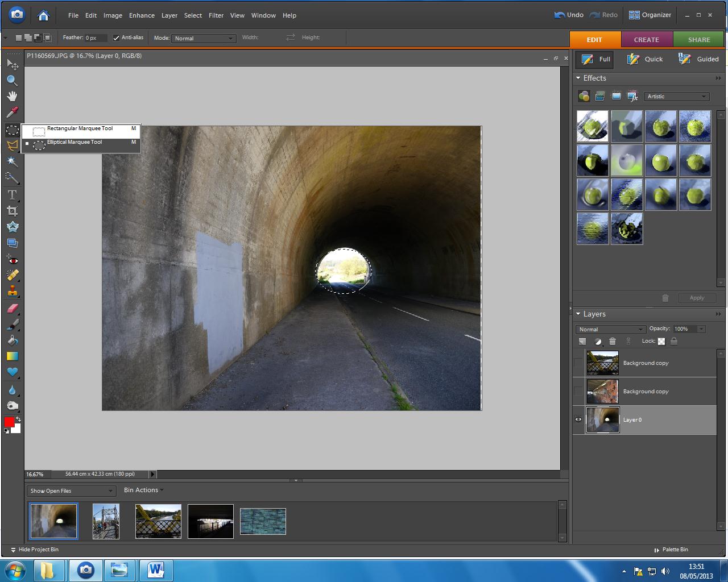Choose the Crop tool
Image resolution: width=728 pixels, height=582 pixels.
click(x=12, y=211)
